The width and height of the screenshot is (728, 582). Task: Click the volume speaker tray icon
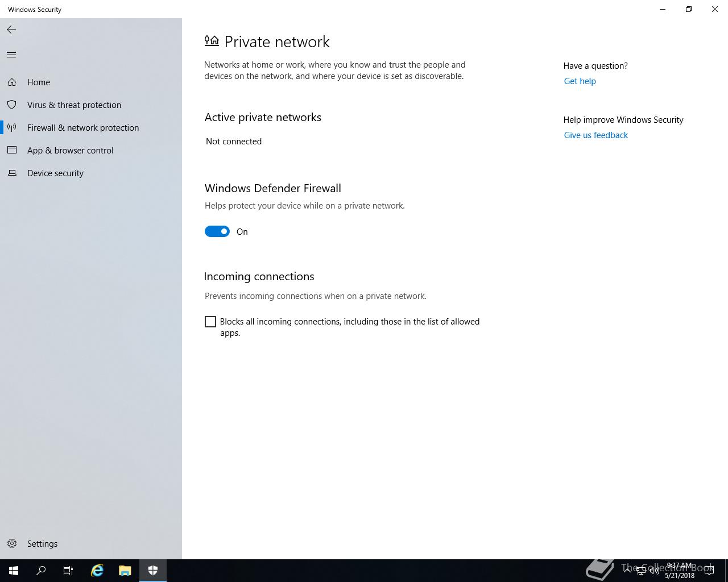click(655, 571)
